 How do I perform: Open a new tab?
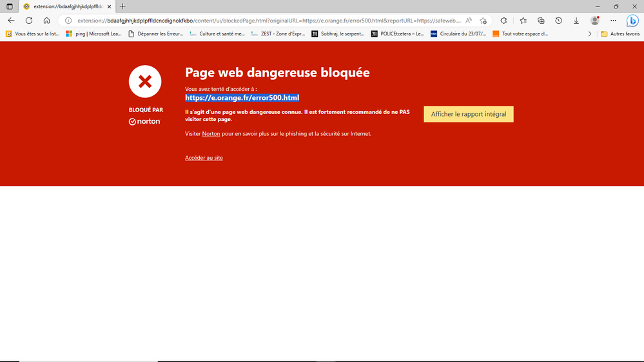122,6
